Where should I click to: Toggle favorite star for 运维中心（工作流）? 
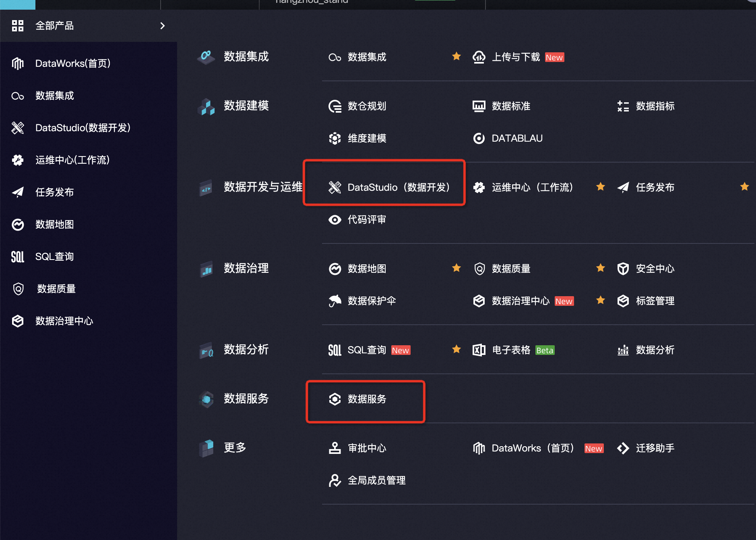(601, 187)
